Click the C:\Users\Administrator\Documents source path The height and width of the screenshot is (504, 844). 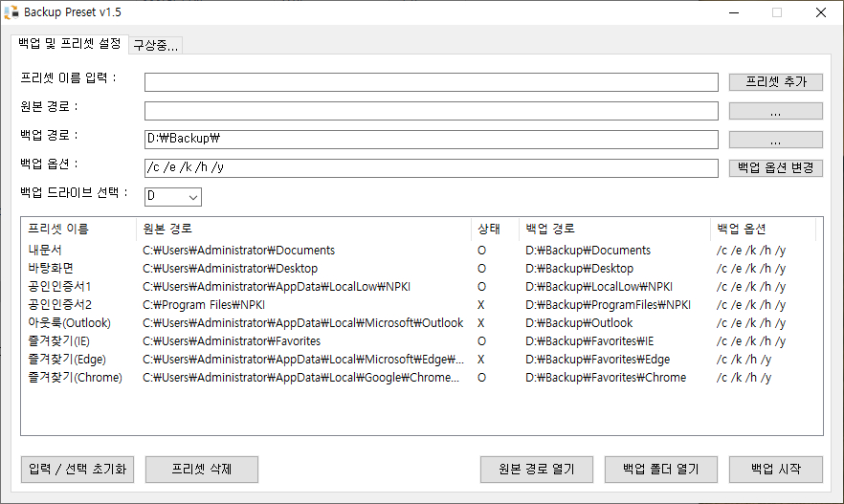tap(238, 251)
